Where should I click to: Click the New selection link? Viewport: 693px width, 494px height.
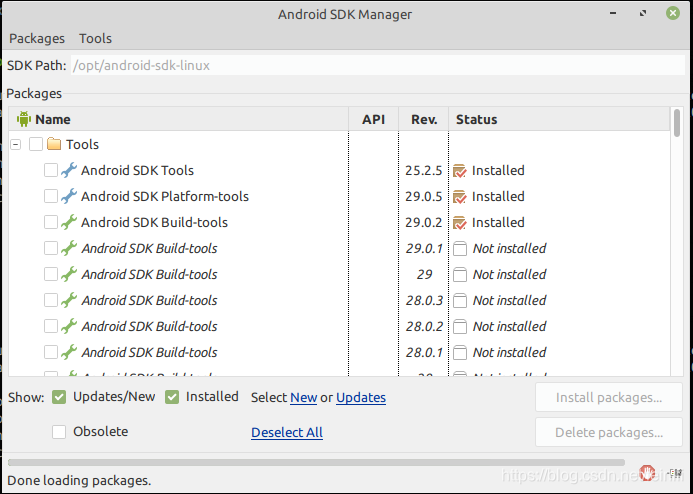pos(303,398)
